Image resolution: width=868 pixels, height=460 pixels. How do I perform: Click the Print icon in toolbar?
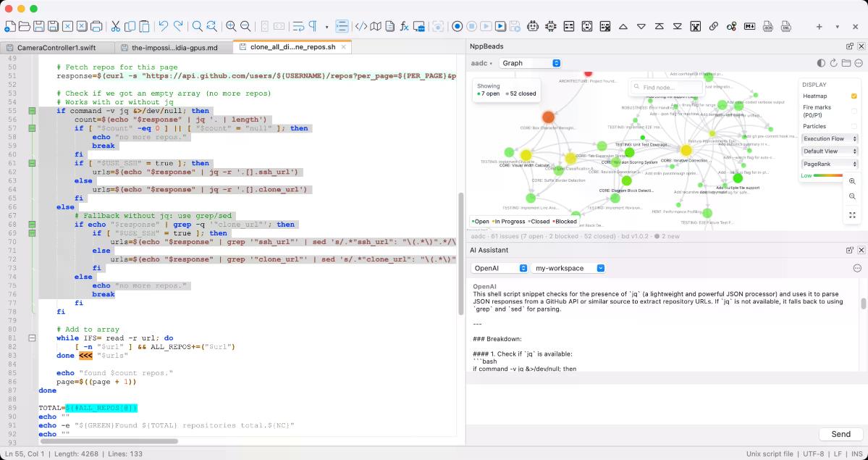pyautogui.click(x=96, y=26)
